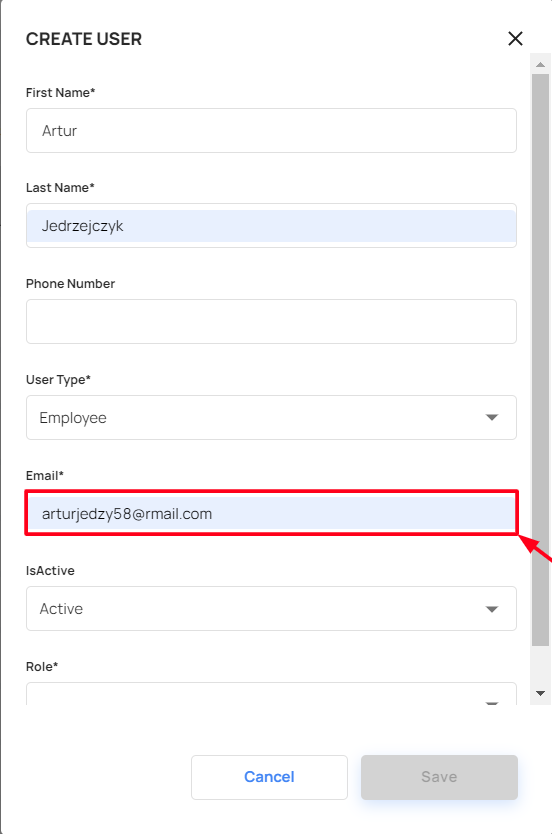
Task: Click the Last Name* label
Action: [x=60, y=188]
